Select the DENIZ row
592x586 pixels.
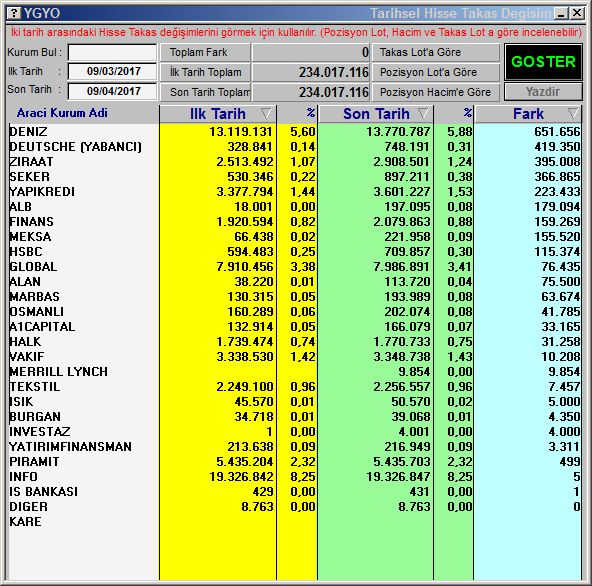pos(294,132)
